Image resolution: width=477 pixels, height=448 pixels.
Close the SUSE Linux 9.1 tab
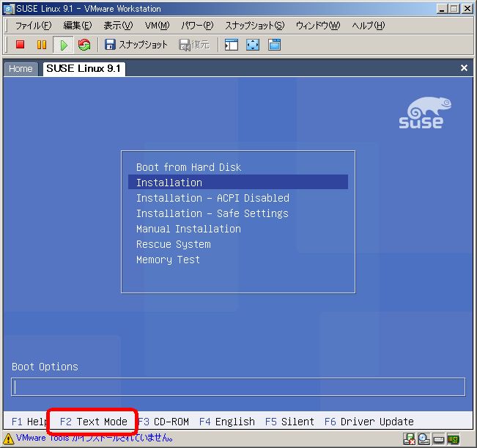464,68
